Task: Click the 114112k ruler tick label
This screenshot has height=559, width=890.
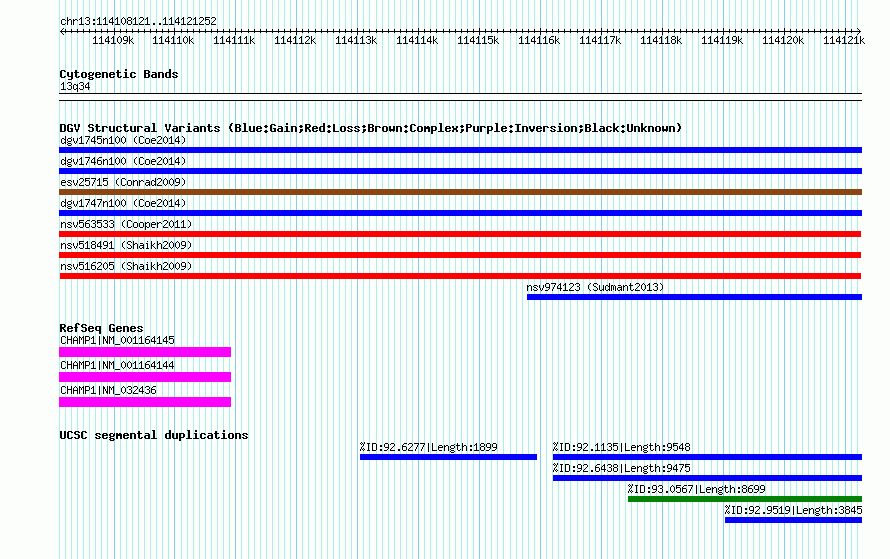Action: 295,40
